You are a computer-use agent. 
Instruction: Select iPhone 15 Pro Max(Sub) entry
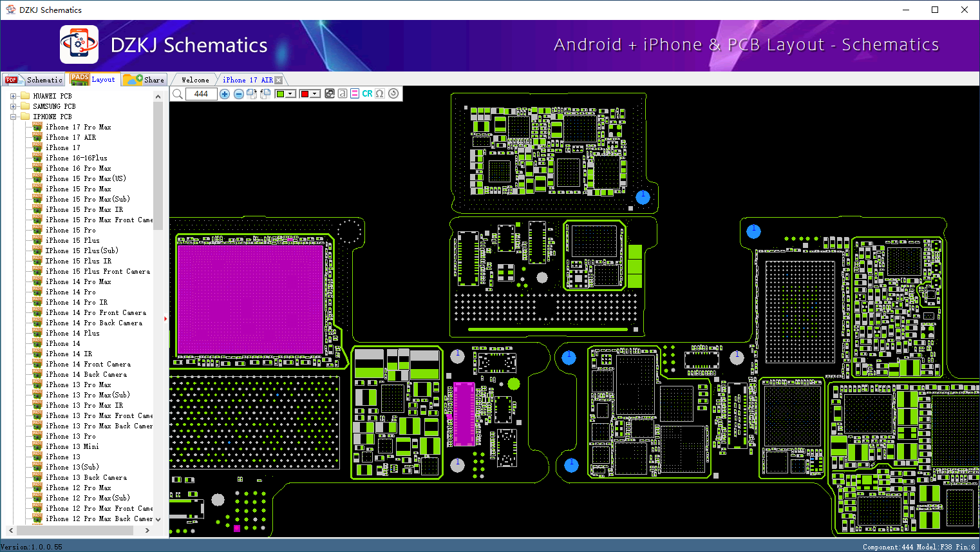[x=88, y=199]
